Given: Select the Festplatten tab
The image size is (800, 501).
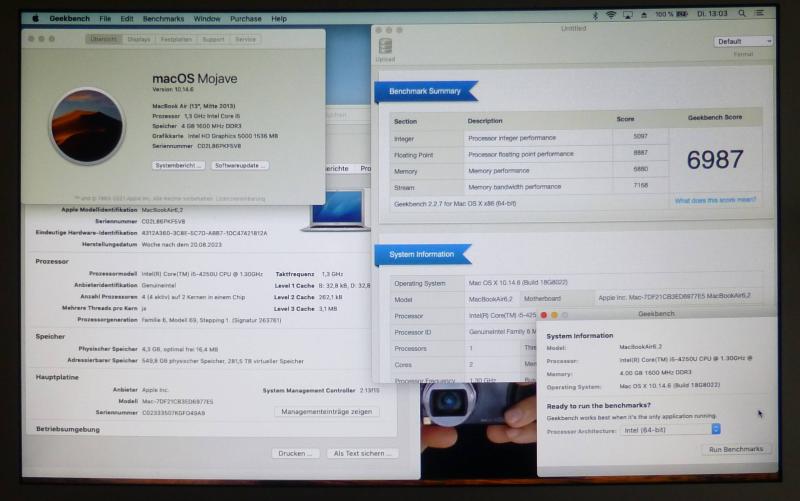Looking at the screenshot, I should [175, 39].
